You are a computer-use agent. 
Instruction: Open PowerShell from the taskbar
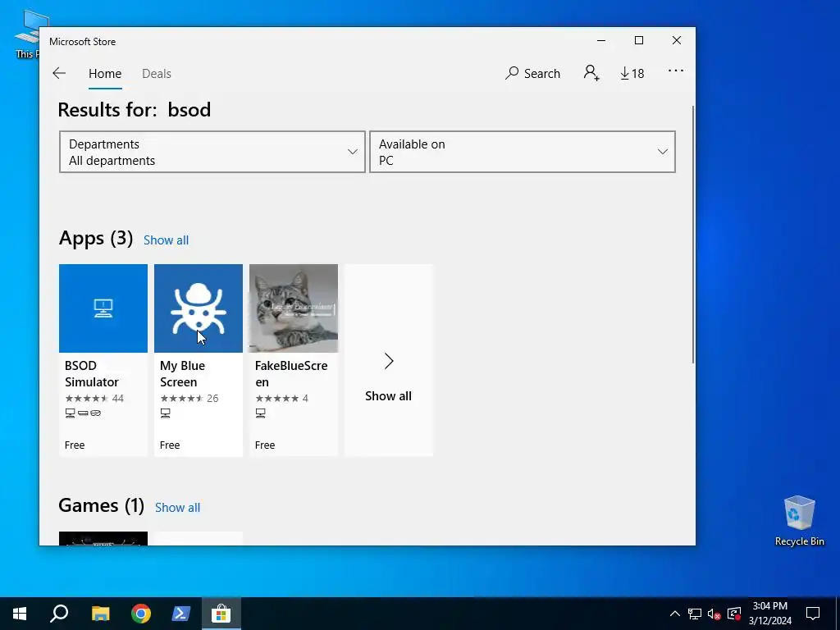tap(181, 614)
